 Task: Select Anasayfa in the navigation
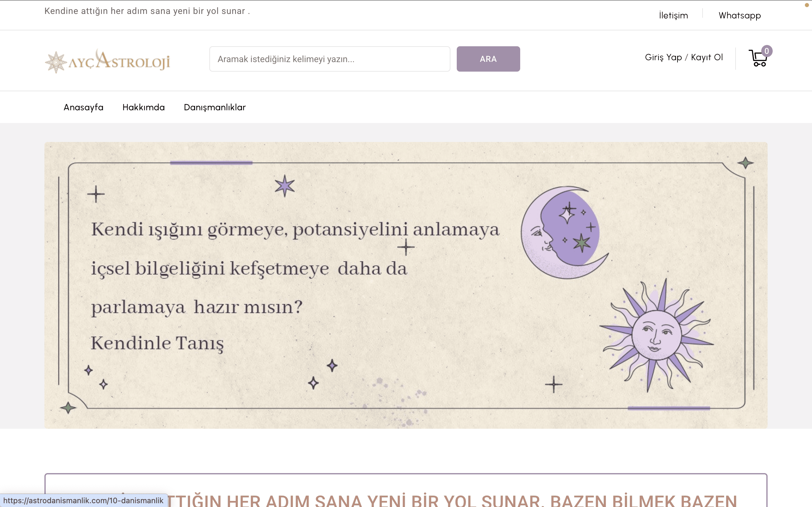click(83, 107)
